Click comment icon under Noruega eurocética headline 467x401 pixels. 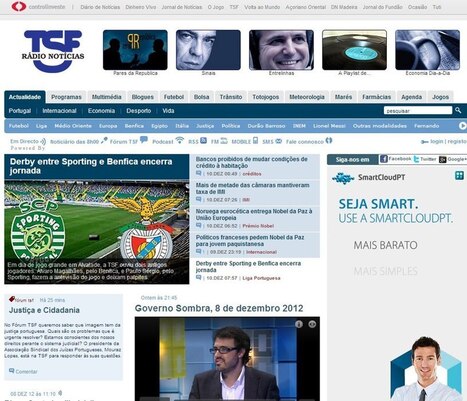199,226
